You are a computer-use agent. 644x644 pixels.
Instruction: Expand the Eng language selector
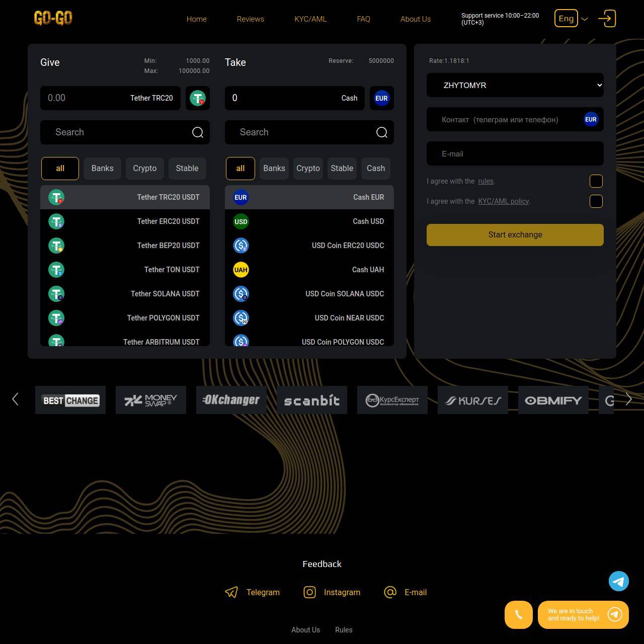571,19
